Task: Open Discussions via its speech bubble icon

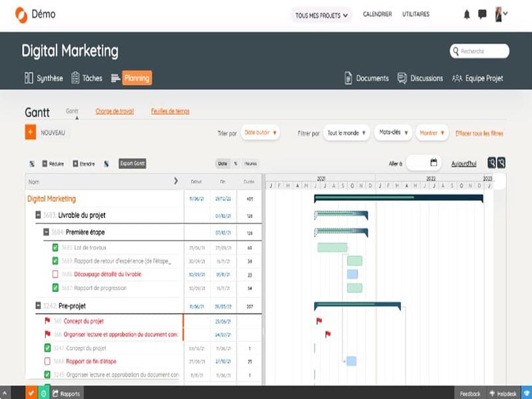Action: [402, 78]
